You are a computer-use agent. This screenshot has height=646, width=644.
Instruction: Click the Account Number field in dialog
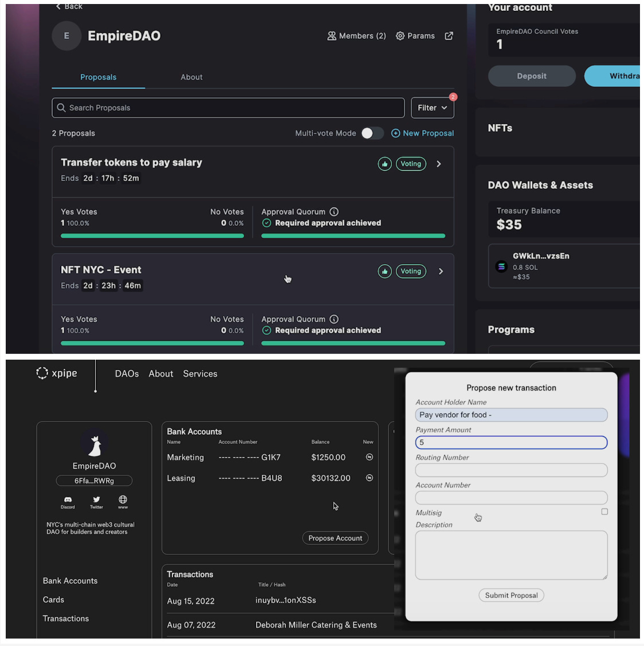511,498
